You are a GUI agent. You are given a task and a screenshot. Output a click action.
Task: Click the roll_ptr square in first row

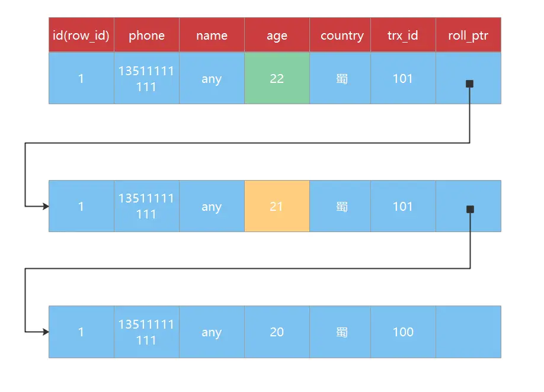pyautogui.click(x=469, y=83)
